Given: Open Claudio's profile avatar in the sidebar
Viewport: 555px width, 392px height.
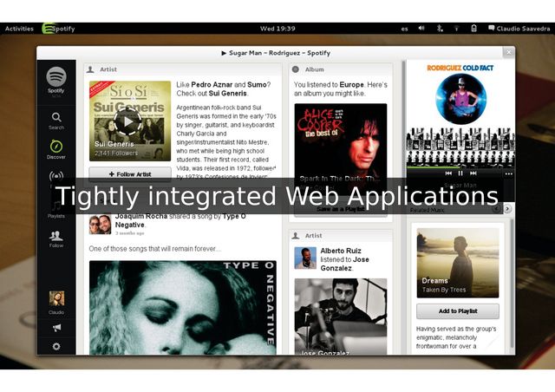Looking at the screenshot, I should (x=56, y=300).
